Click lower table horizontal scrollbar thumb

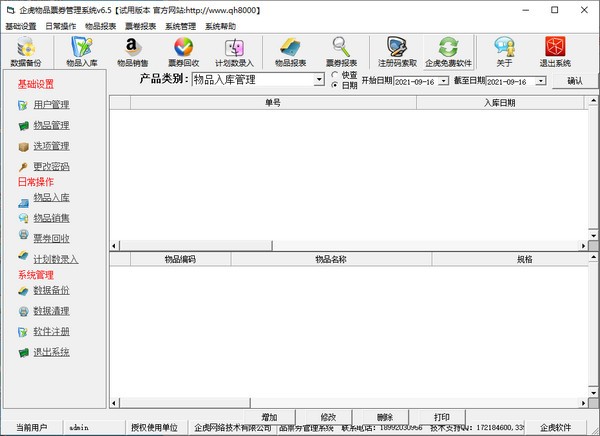185,403
